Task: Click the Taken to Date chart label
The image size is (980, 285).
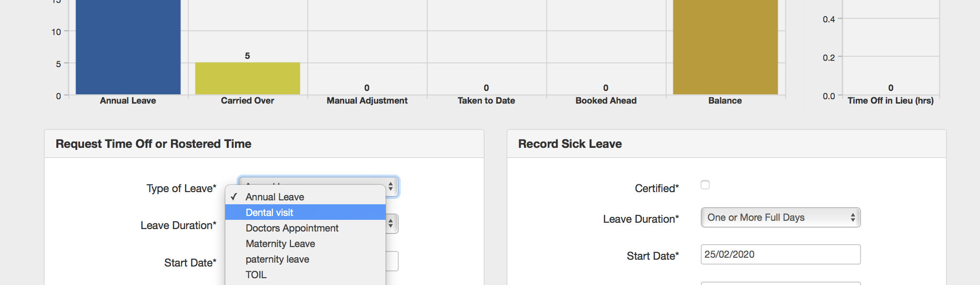Action: pos(486,101)
